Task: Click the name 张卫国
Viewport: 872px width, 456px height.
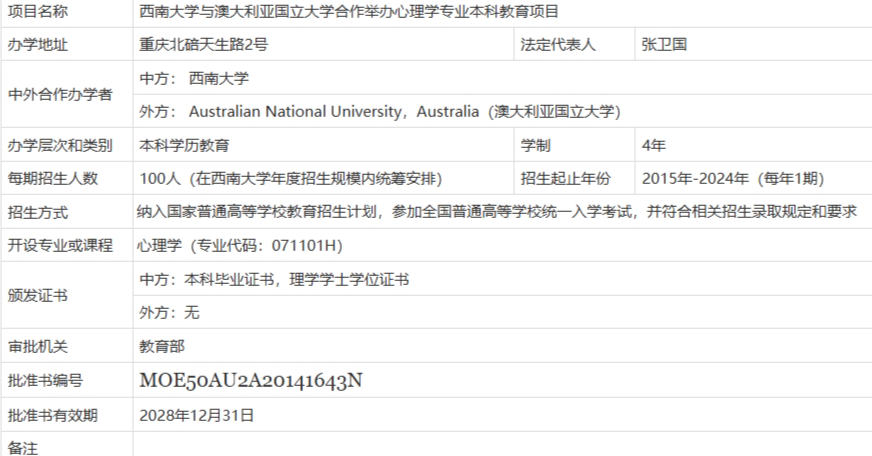Action: [664, 44]
